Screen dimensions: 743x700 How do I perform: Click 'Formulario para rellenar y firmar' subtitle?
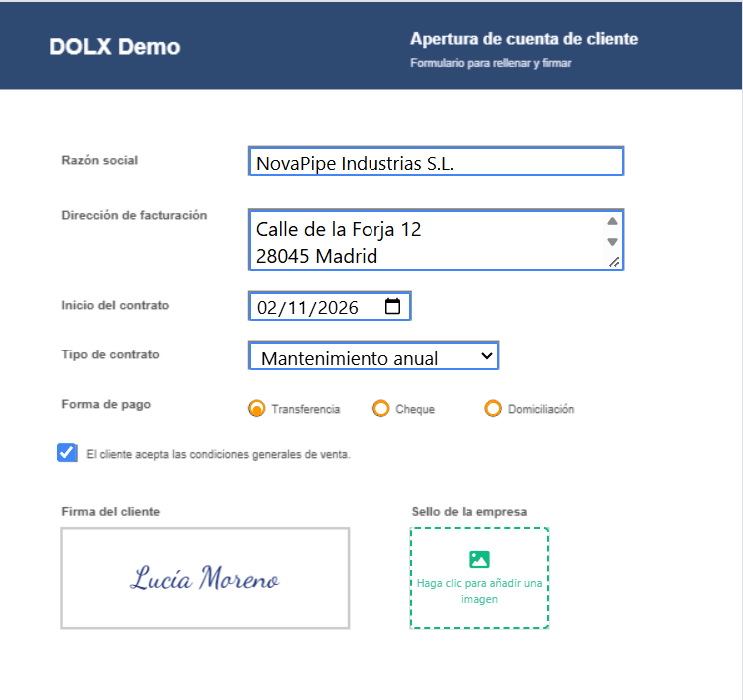tap(491, 63)
